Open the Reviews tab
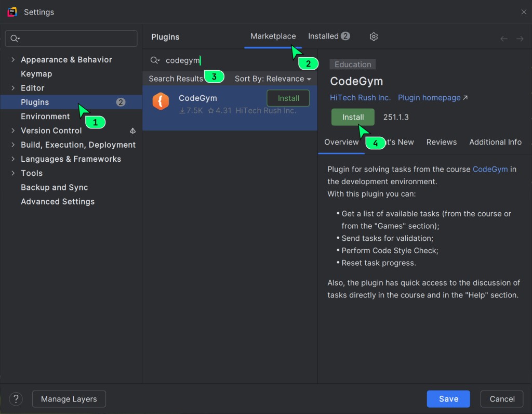The height and width of the screenshot is (414, 532). tap(441, 142)
